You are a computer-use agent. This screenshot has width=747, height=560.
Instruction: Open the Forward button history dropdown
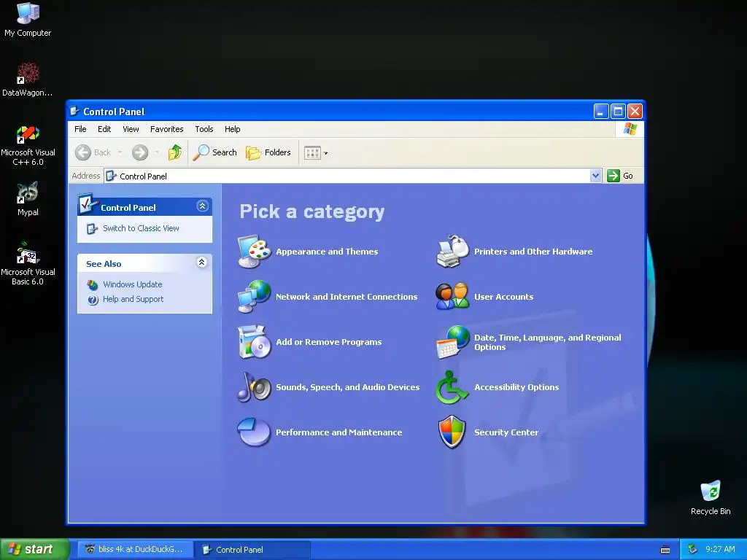[x=158, y=152]
